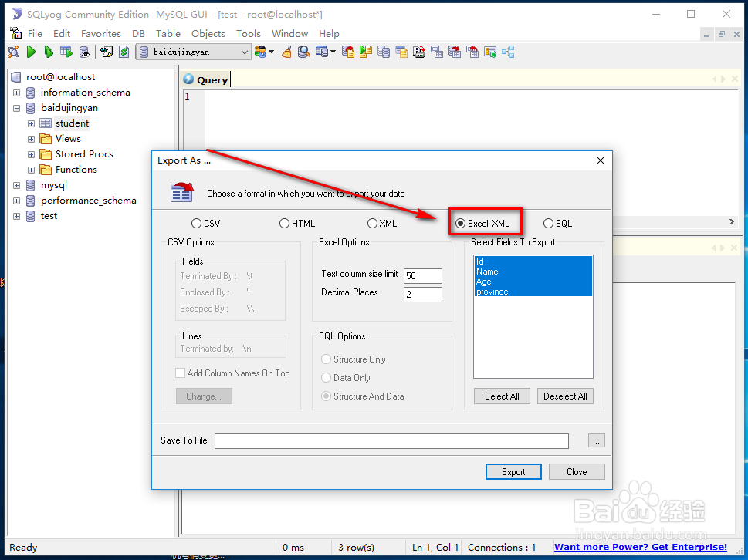
Task: Click the format query icon
Action: [x=107, y=52]
